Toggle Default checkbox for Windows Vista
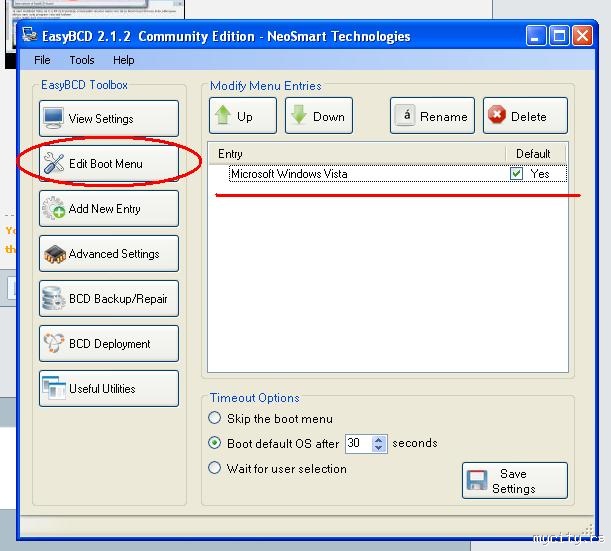Screen dimensions: 611x551 coord(516,173)
